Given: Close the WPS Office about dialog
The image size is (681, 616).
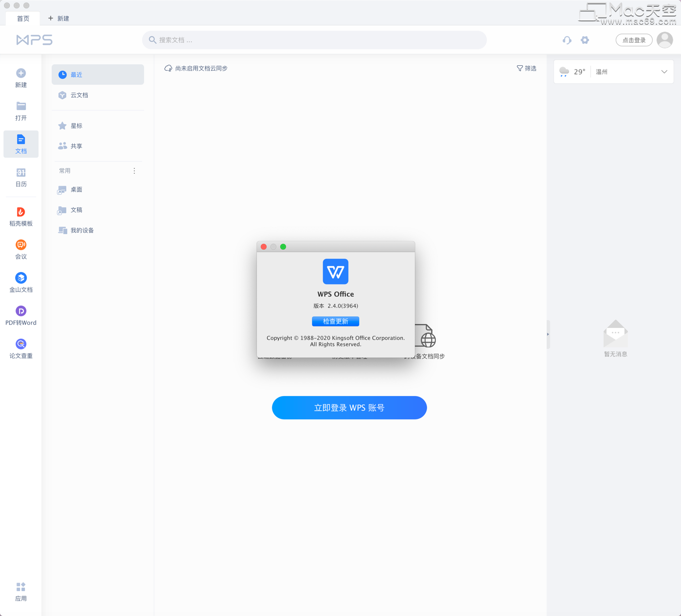Looking at the screenshot, I should [264, 247].
